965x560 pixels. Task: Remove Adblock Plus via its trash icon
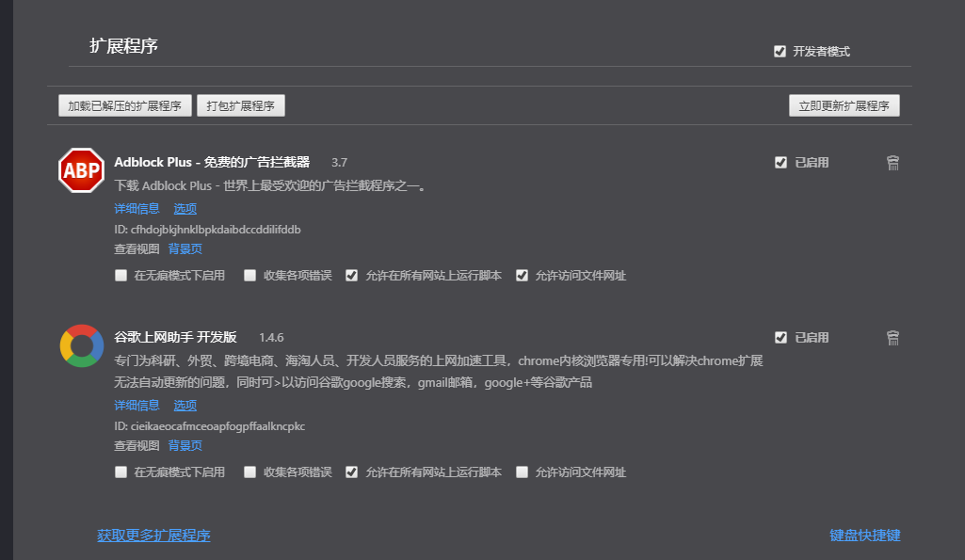click(893, 163)
